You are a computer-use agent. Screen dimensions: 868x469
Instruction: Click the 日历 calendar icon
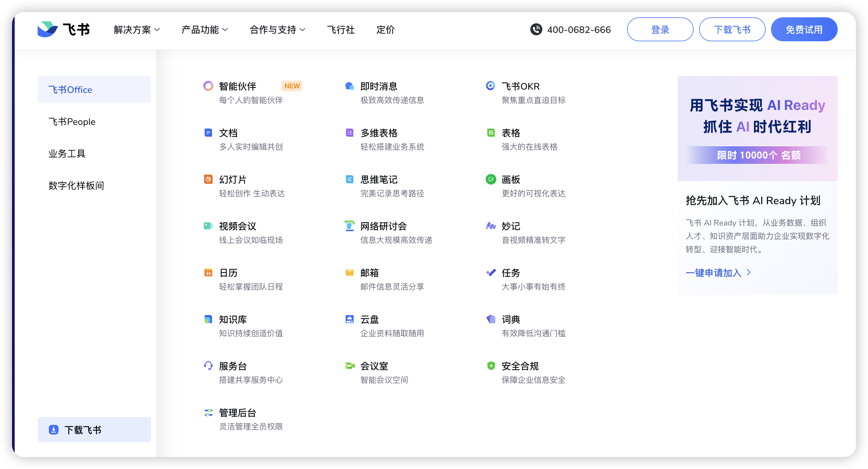[x=208, y=272]
